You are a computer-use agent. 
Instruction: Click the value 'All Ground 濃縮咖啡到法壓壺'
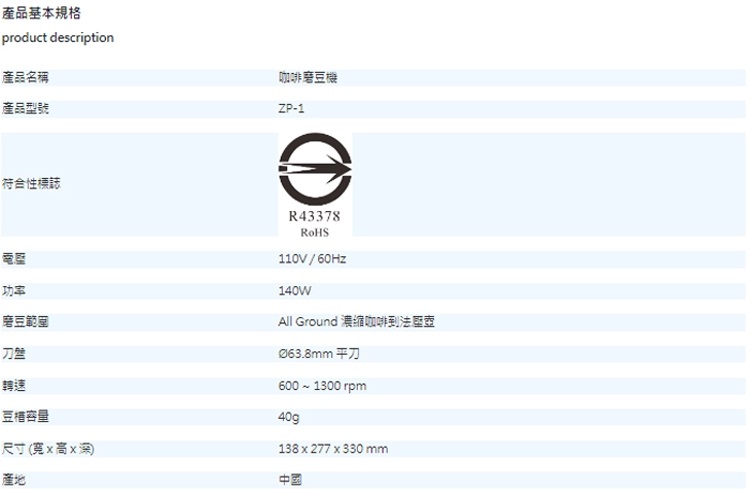pos(356,322)
